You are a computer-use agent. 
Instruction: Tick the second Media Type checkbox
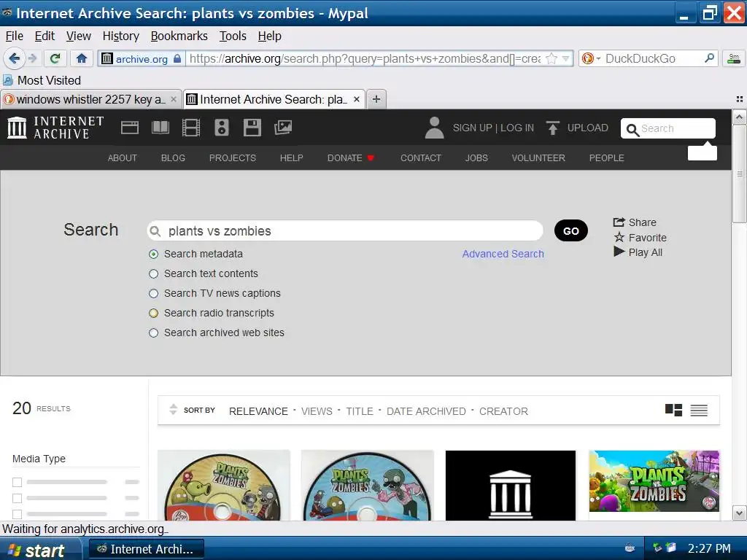click(18, 499)
